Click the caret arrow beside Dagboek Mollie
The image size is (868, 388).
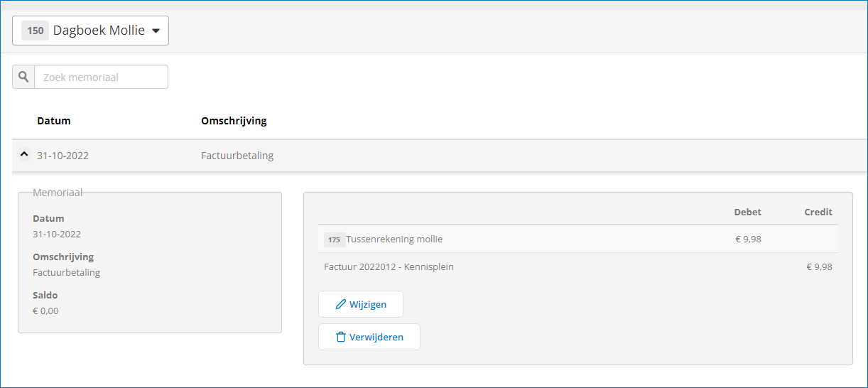[156, 31]
